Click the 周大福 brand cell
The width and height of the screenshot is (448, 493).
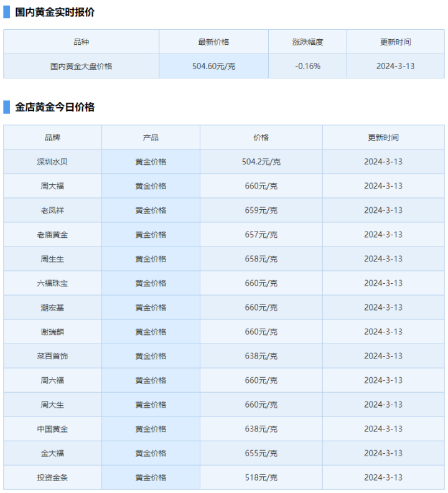click(52, 186)
